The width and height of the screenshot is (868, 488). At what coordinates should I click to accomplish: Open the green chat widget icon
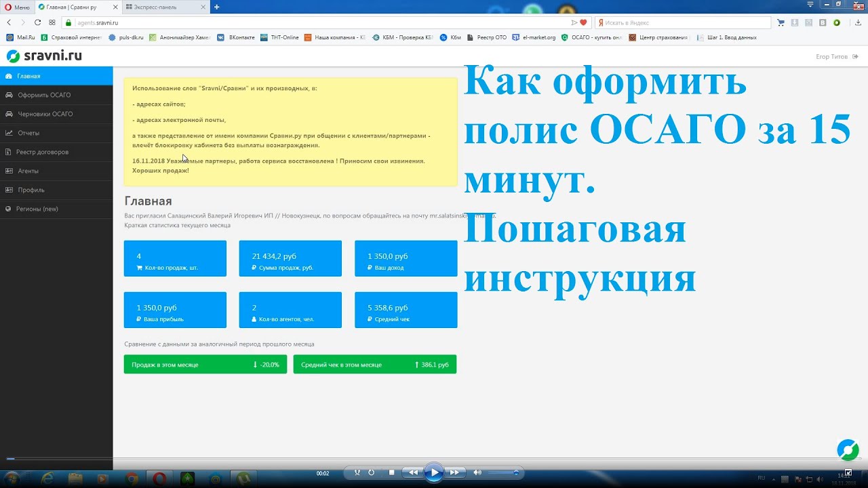pos(848,449)
